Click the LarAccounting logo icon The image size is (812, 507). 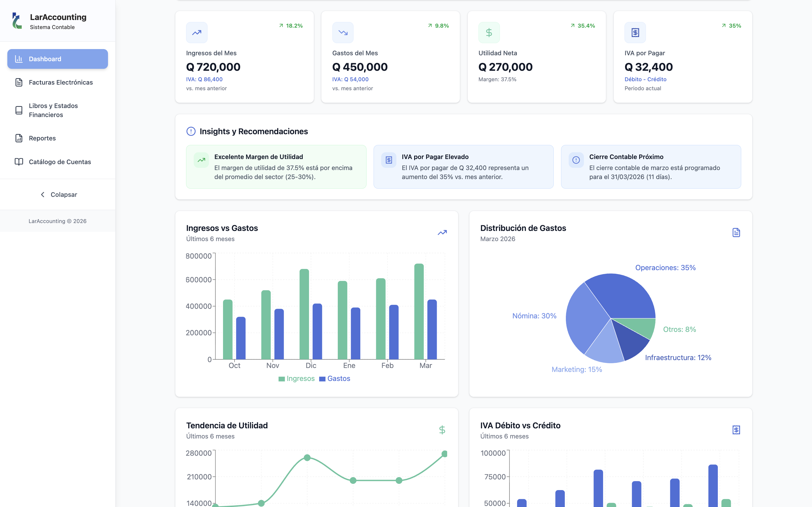17,21
